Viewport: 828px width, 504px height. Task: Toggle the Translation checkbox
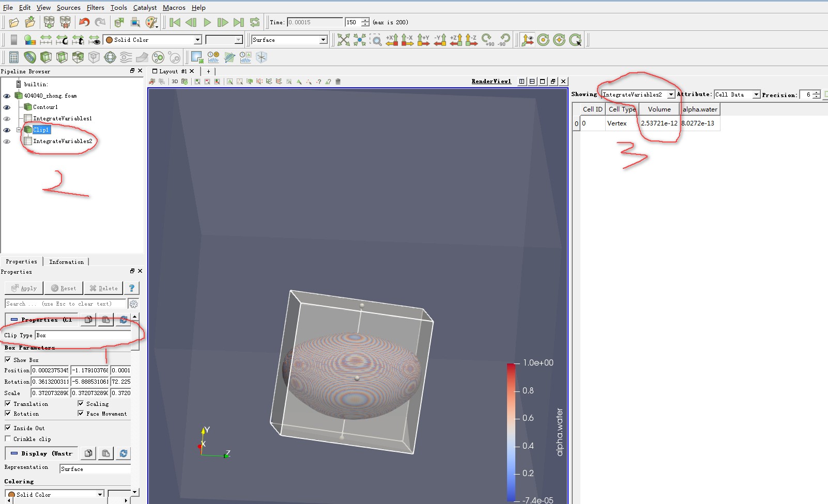(8, 403)
